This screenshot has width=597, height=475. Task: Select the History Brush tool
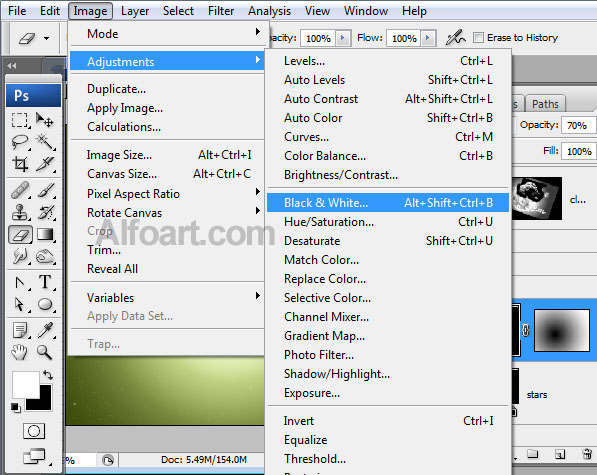tap(45, 212)
